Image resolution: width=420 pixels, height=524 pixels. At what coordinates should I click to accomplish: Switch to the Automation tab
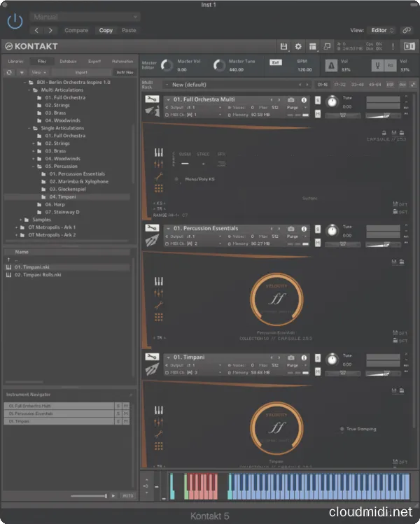click(122, 62)
